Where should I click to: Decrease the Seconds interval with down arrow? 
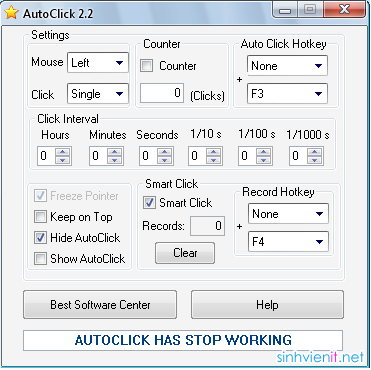coord(164,160)
